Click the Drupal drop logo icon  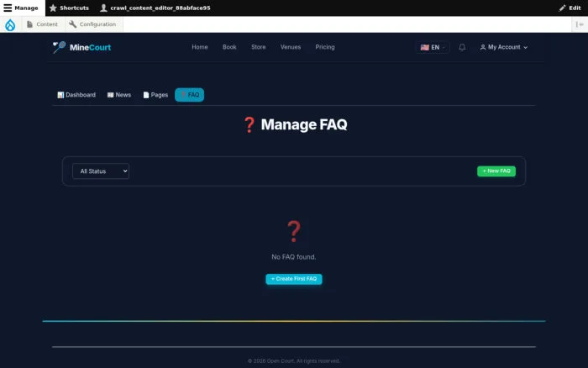click(10, 24)
